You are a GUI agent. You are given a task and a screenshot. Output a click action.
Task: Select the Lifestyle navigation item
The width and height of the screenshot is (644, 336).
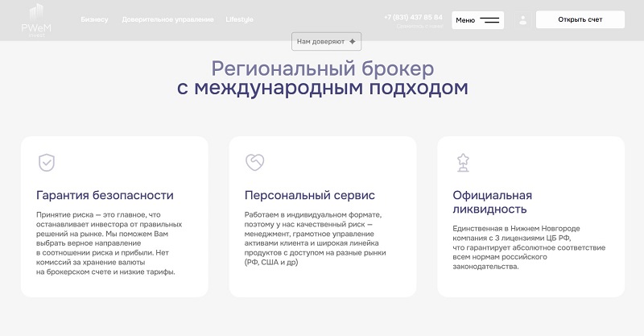point(239,19)
